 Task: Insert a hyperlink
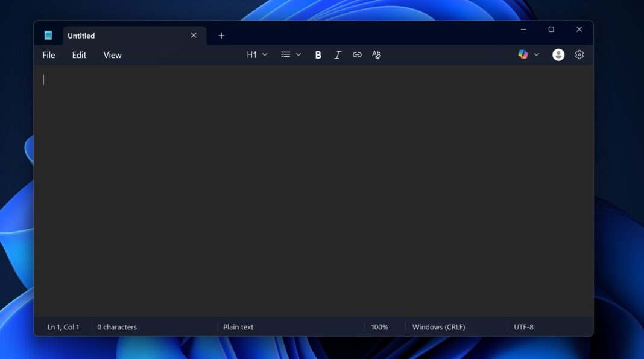click(x=357, y=54)
